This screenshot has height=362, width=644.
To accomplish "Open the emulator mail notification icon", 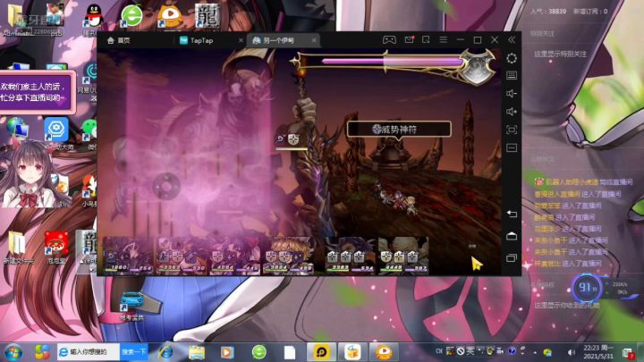I will (x=409, y=40).
